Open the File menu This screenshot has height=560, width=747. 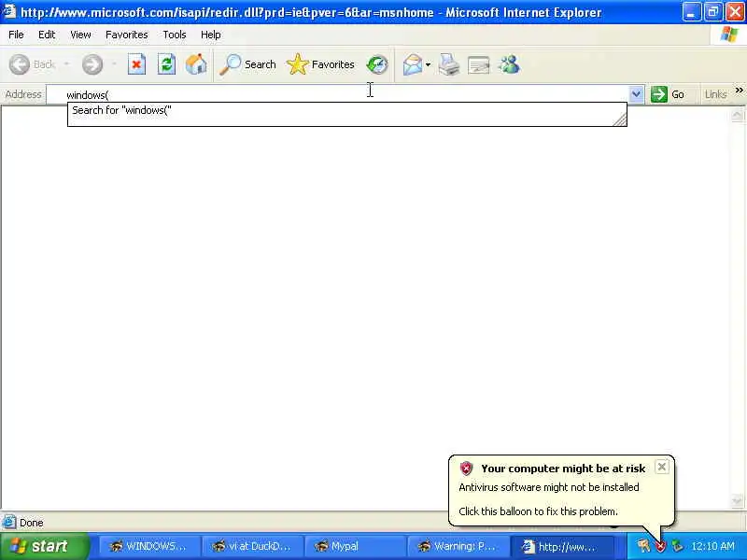click(x=16, y=35)
